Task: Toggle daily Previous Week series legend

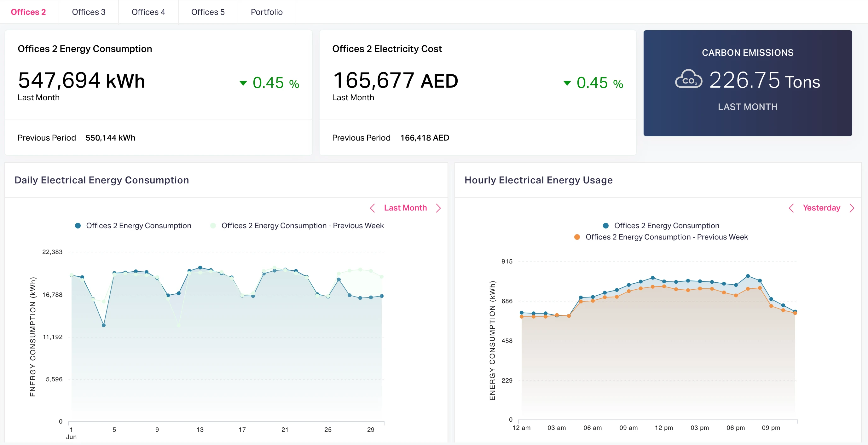Action: tap(297, 225)
